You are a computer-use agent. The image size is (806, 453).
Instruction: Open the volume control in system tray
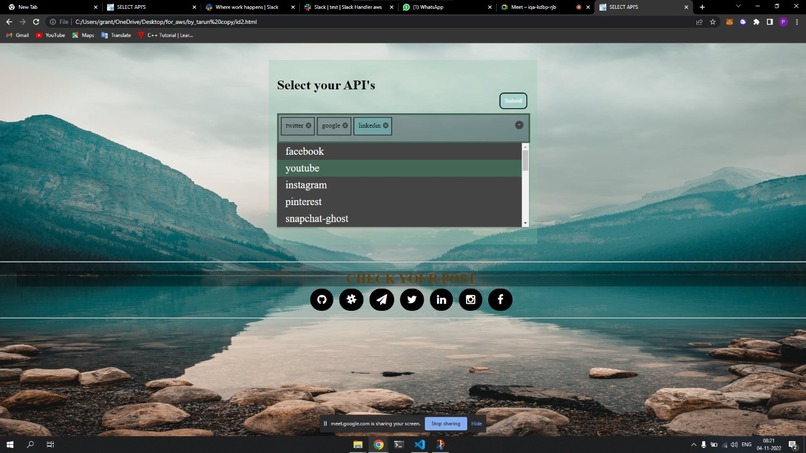point(735,445)
